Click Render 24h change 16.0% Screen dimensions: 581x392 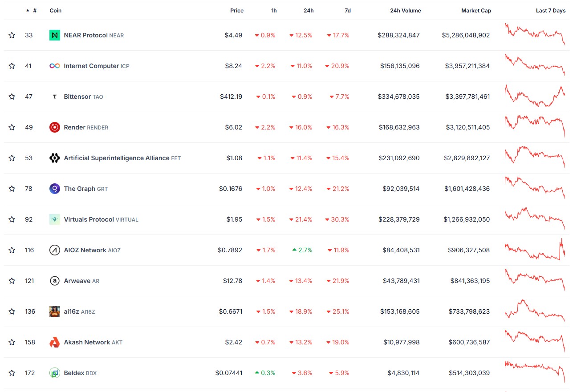coord(301,127)
